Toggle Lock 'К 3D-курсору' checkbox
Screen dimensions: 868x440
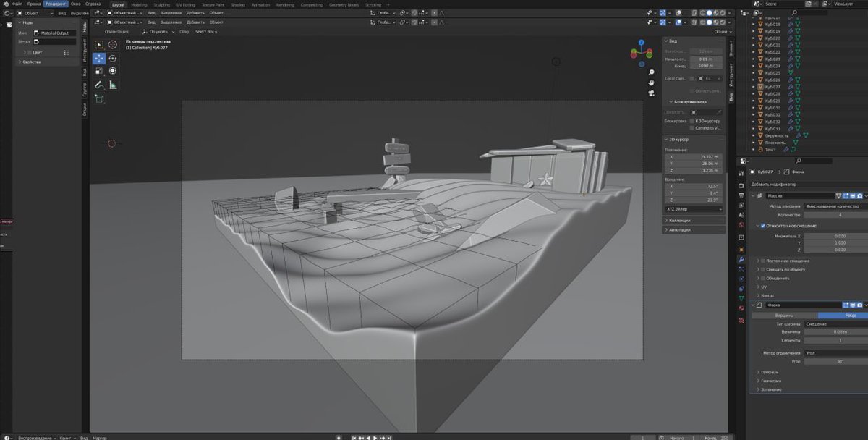[x=693, y=121]
